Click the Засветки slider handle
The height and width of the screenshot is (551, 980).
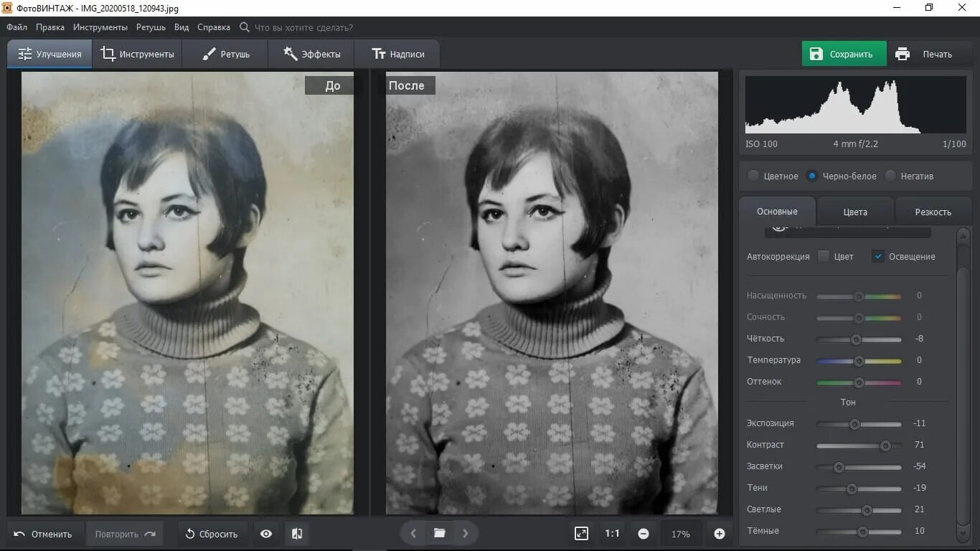pos(839,467)
